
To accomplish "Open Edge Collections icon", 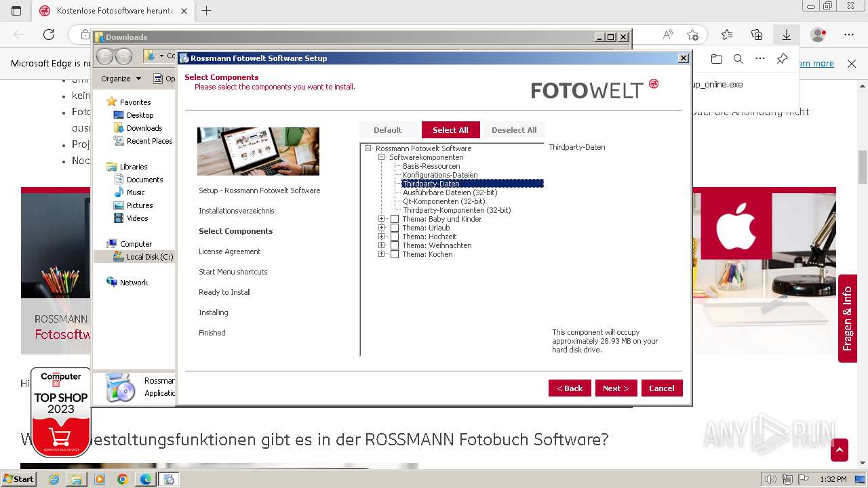I will point(757,35).
